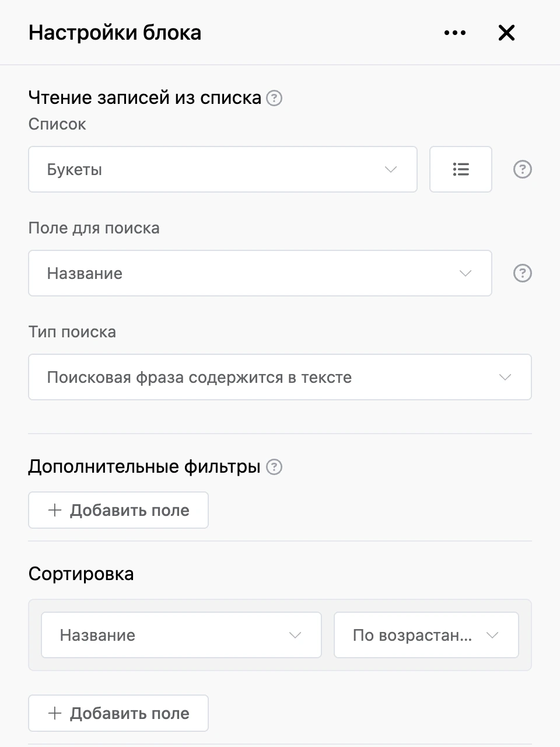Screen dimensions: 560x747
Task: Expand the Название search field dropdown
Action: (x=260, y=273)
